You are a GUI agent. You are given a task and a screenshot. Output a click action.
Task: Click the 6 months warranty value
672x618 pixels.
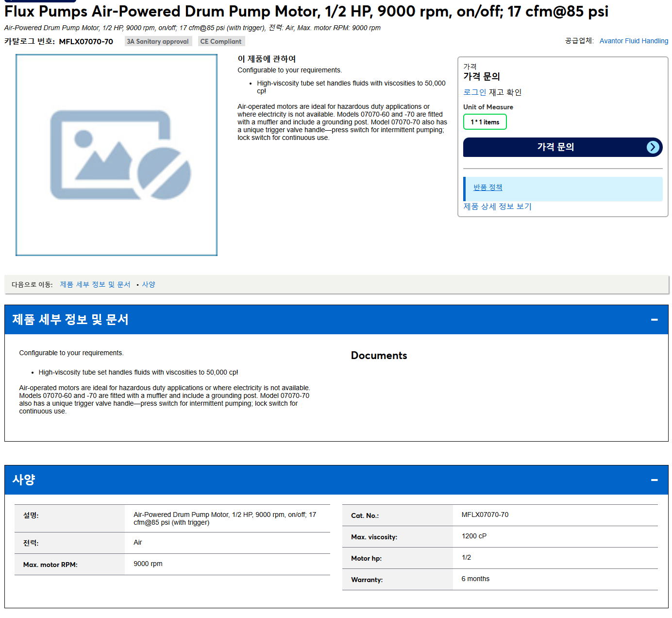(x=475, y=579)
